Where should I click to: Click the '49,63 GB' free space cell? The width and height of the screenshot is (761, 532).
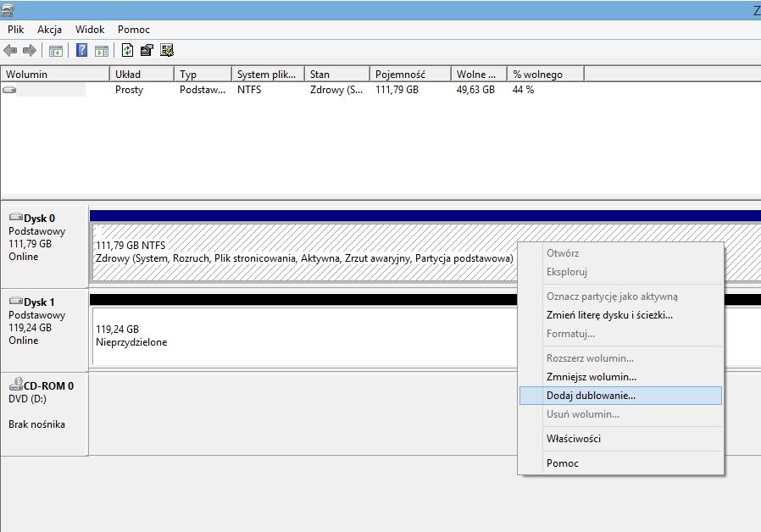pyautogui.click(x=475, y=90)
